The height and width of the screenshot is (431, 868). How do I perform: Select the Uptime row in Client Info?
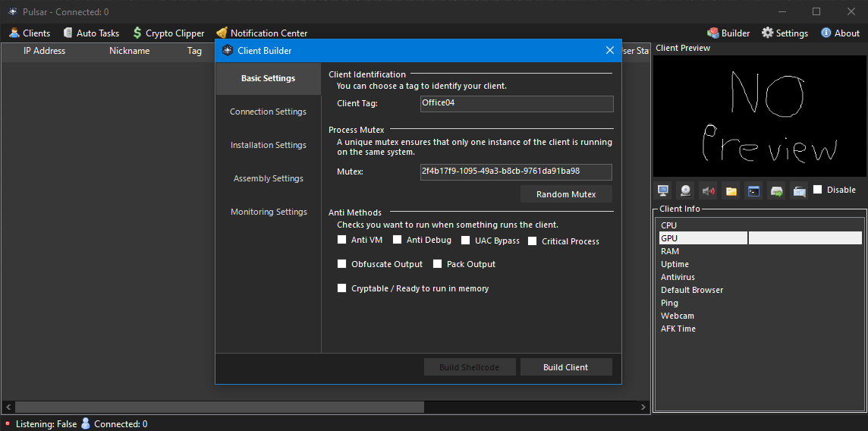(760, 264)
